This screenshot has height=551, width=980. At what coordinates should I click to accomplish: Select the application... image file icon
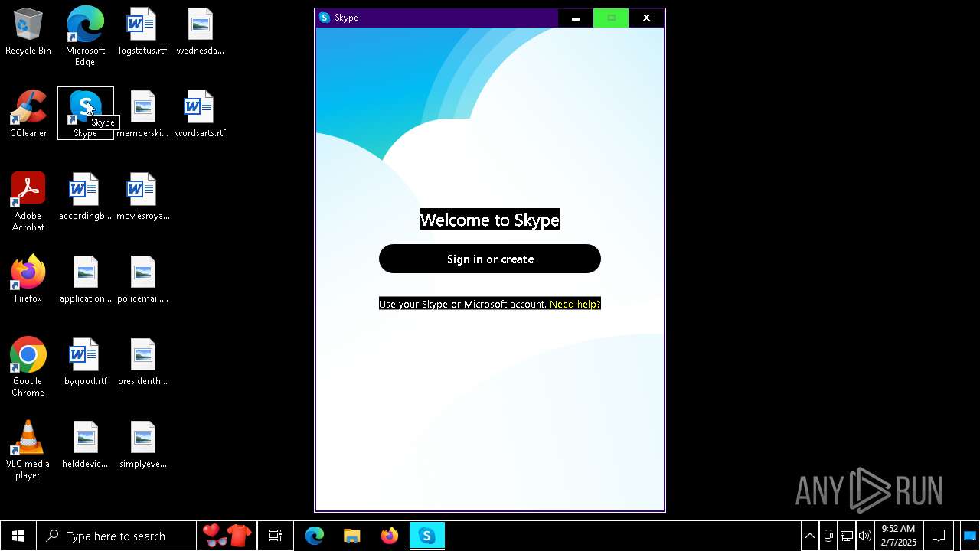[x=85, y=279]
